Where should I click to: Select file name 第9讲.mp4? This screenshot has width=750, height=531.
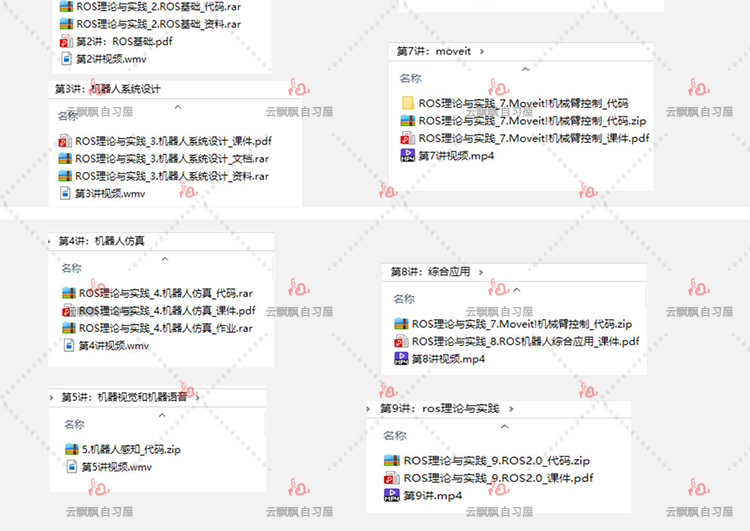click(433, 496)
